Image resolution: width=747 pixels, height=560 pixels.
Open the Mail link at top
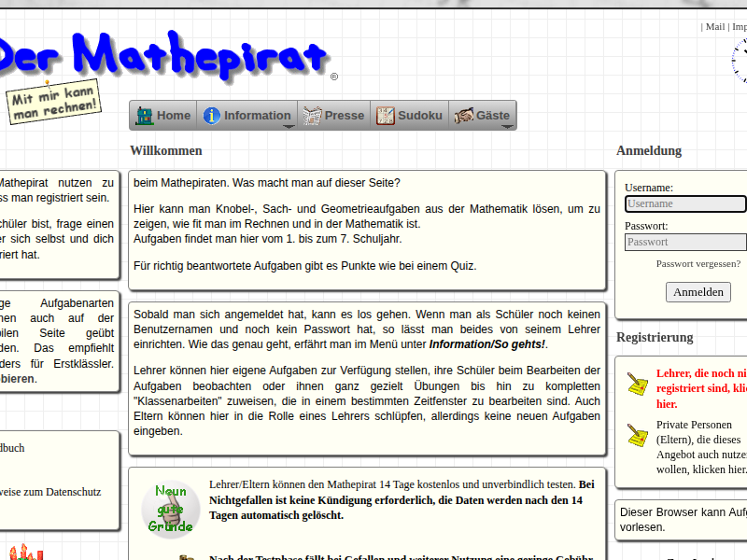coord(714,27)
